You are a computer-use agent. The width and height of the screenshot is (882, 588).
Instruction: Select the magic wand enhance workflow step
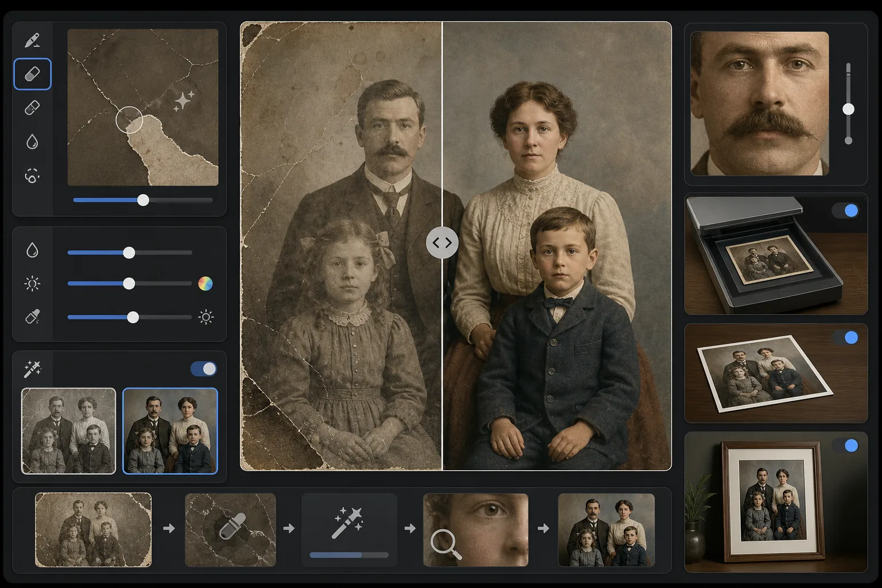coord(349,530)
